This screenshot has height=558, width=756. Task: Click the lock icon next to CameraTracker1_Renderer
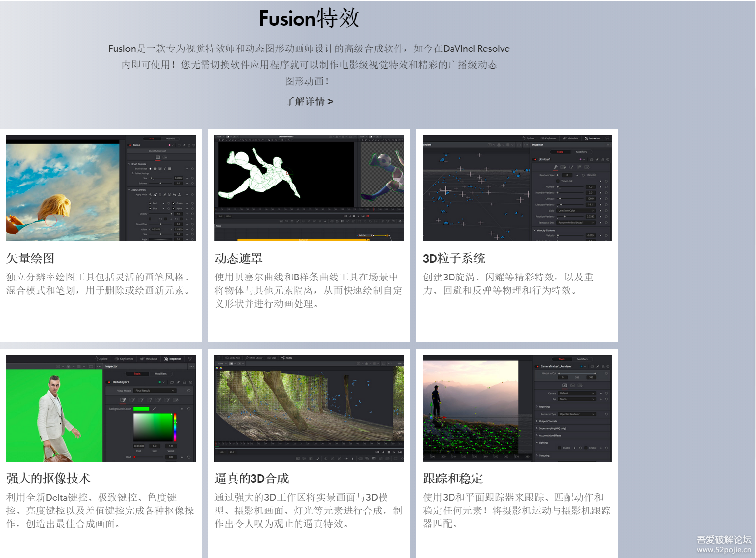tap(603, 367)
